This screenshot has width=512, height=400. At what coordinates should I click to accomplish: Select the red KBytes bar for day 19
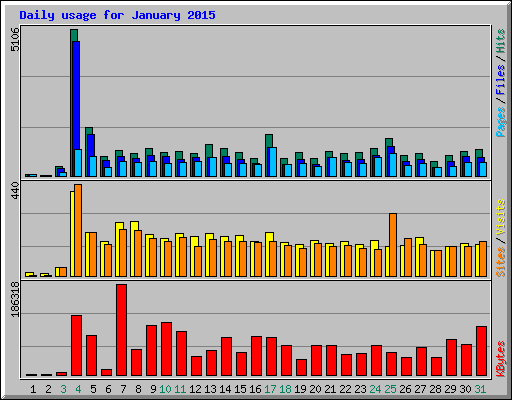[x=301, y=367]
